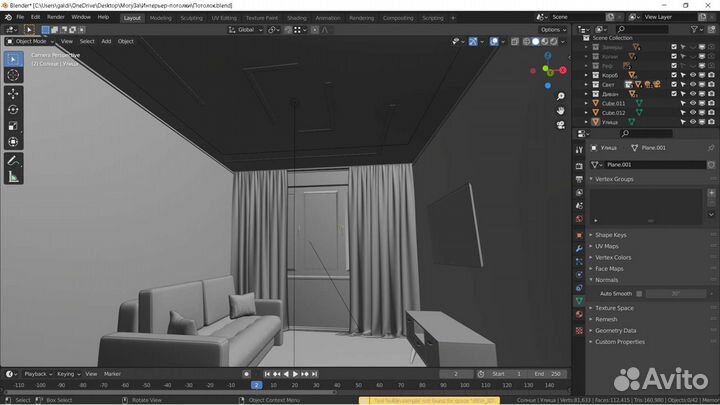720x405 pixels.
Task: Open the Texture properties checker tab
Action: [579, 331]
